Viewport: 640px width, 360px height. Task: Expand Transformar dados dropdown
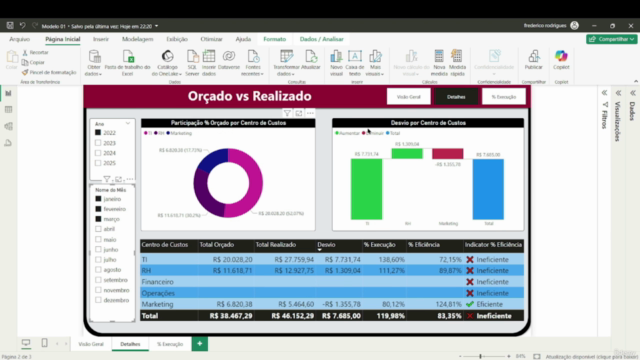pyautogui.click(x=286, y=74)
